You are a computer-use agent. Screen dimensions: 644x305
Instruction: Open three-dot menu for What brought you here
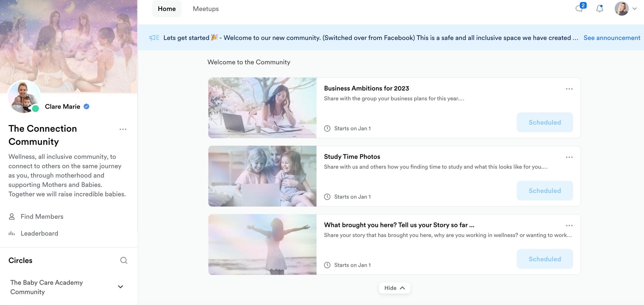pyautogui.click(x=569, y=226)
